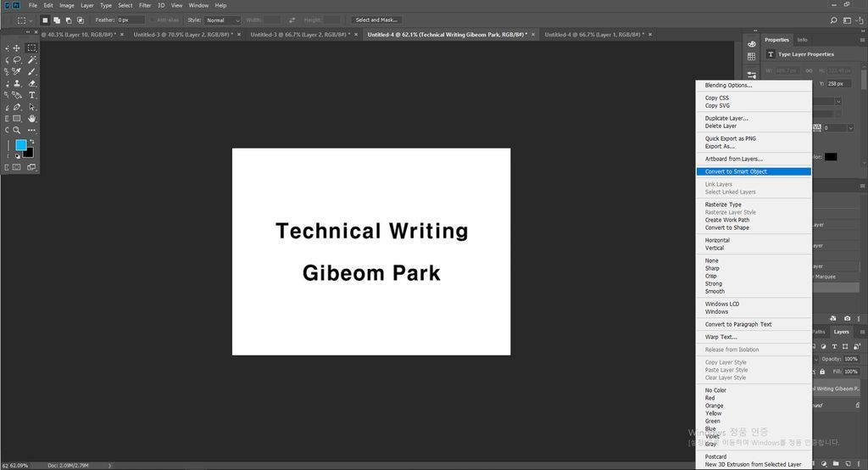The image size is (868, 470).
Task: Open the Filter menu
Action: (145, 6)
